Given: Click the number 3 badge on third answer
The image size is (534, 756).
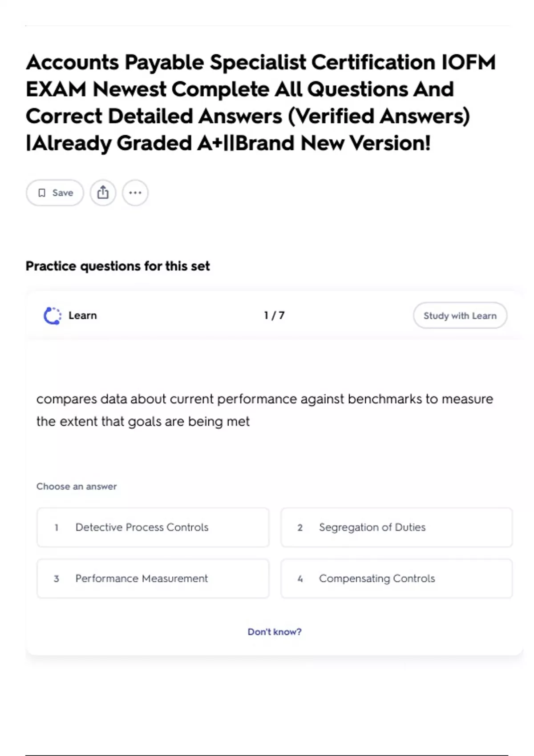Looking at the screenshot, I should pos(57,579).
